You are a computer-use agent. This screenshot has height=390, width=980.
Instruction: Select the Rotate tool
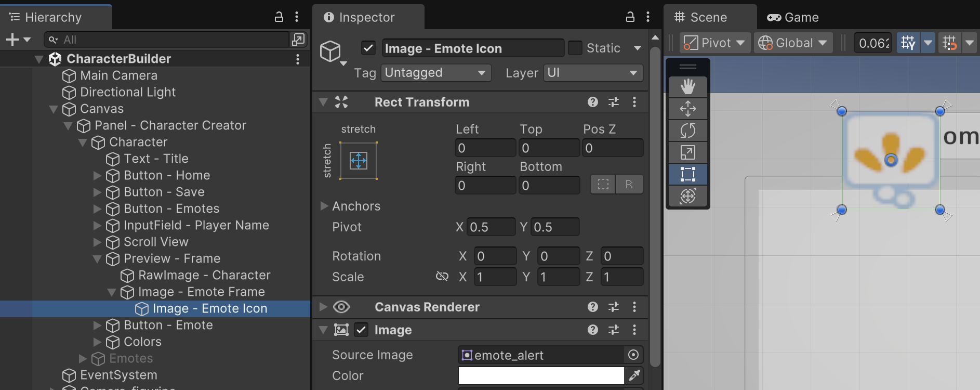click(687, 131)
